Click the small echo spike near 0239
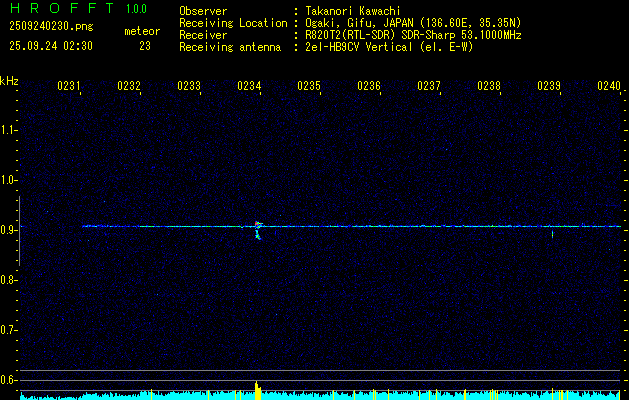 click(x=552, y=234)
